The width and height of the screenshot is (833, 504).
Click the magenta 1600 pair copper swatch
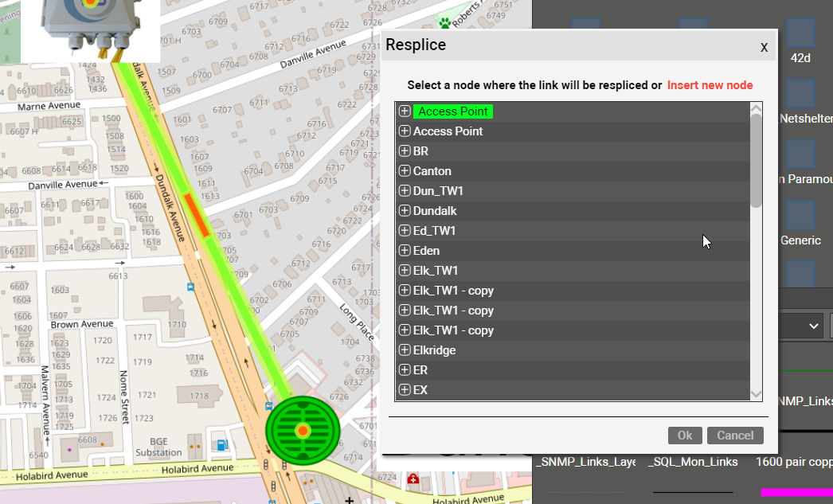pos(796,493)
